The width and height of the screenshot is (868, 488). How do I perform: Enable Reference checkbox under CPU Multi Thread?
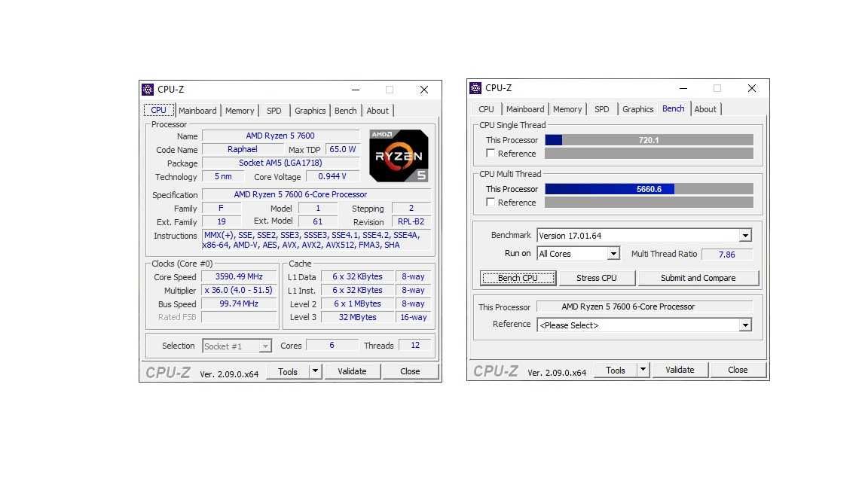[x=491, y=203]
